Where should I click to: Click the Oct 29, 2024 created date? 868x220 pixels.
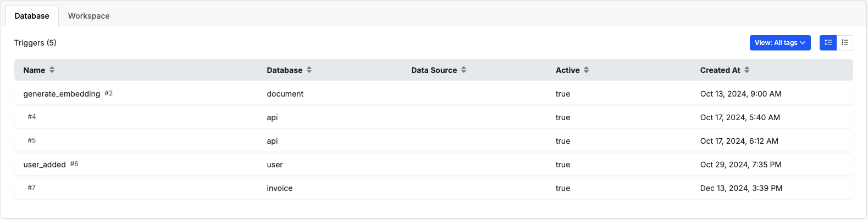click(740, 165)
